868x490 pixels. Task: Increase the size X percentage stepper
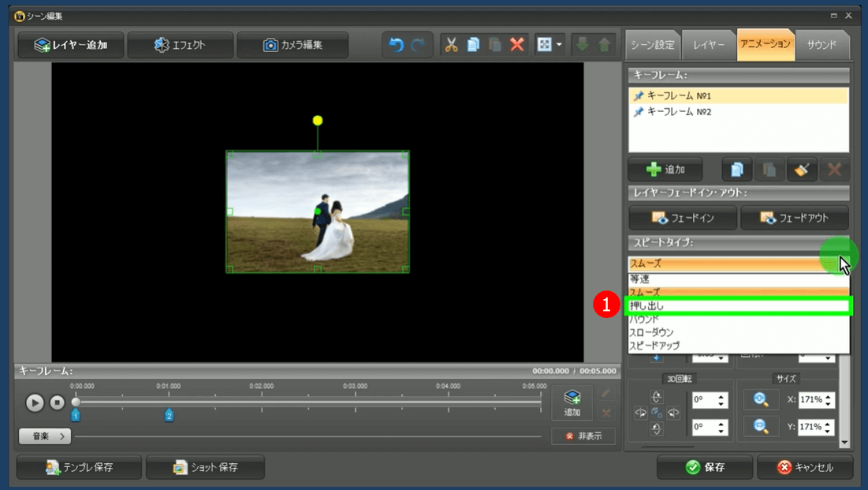828,396
